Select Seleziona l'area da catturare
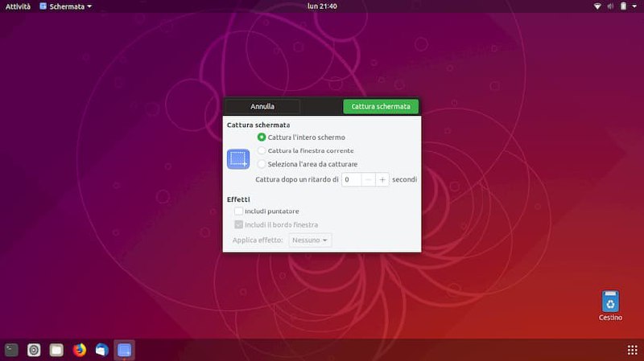This screenshot has width=644, height=361. point(308,164)
